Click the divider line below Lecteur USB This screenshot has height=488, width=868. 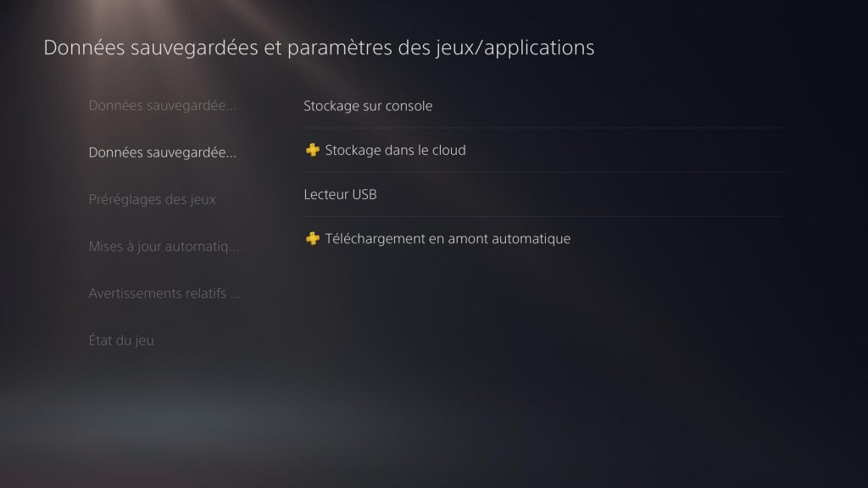point(542,216)
